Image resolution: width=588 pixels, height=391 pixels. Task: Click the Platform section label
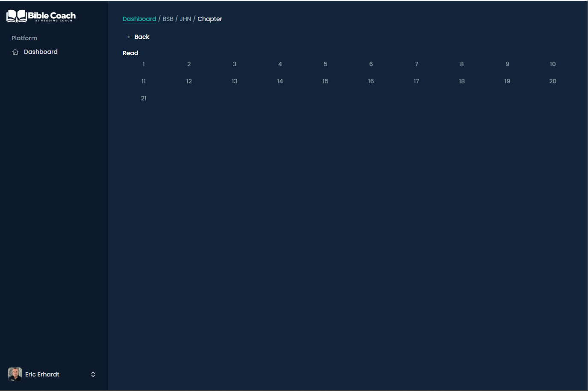coord(24,38)
